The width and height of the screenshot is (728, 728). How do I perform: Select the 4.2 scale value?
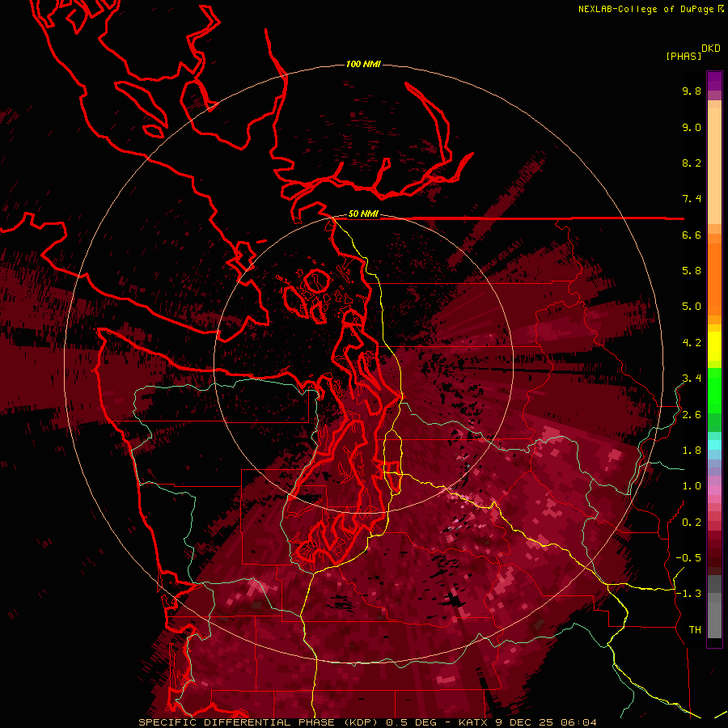point(692,343)
